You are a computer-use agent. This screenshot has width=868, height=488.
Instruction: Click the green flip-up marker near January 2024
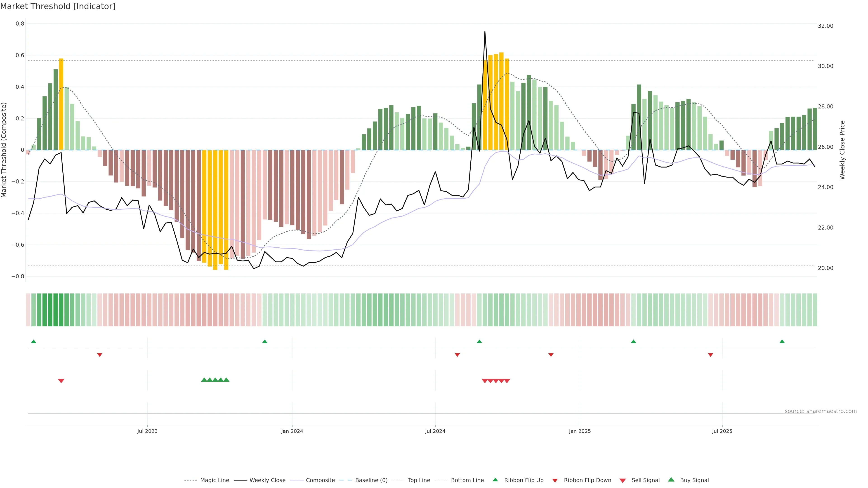pos(264,342)
